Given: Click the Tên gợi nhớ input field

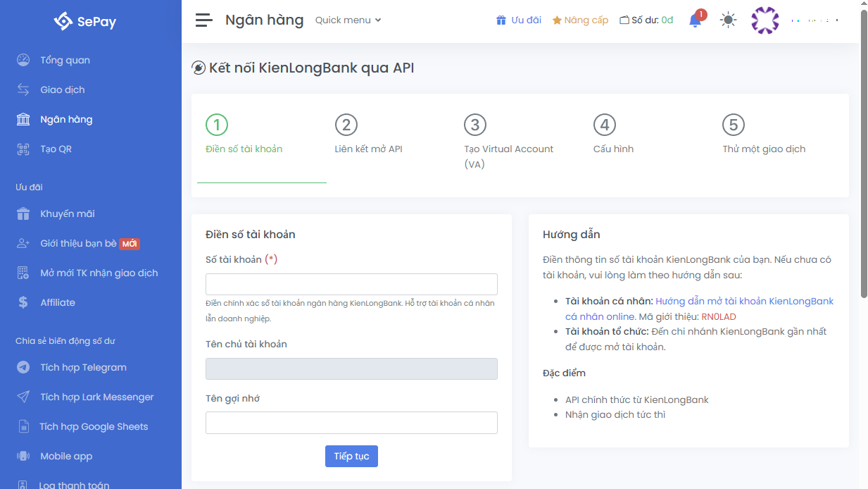Looking at the screenshot, I should (x=351, y=422).
